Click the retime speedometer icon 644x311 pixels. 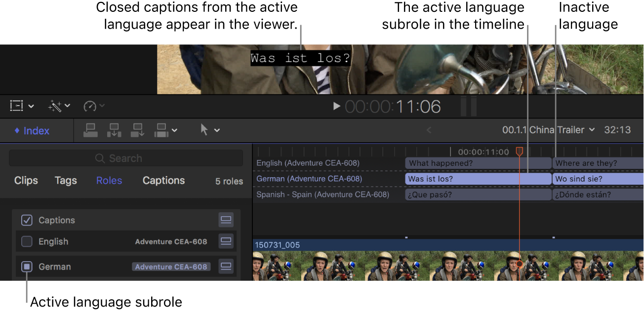90,106
